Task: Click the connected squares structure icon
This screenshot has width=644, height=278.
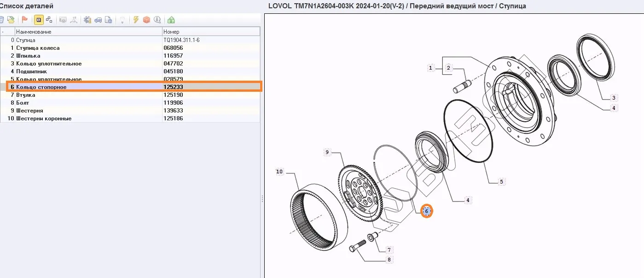Action: 49,20
